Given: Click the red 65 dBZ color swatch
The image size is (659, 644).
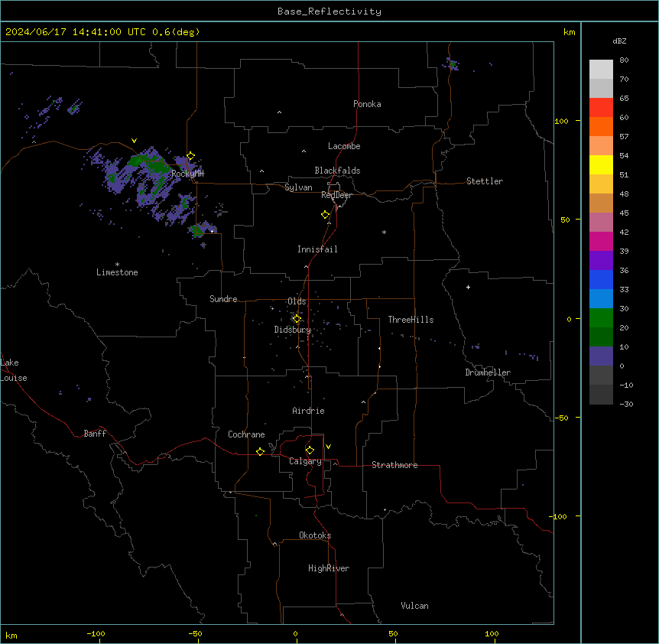Looking at the screenshot, I should coord(601,107).
